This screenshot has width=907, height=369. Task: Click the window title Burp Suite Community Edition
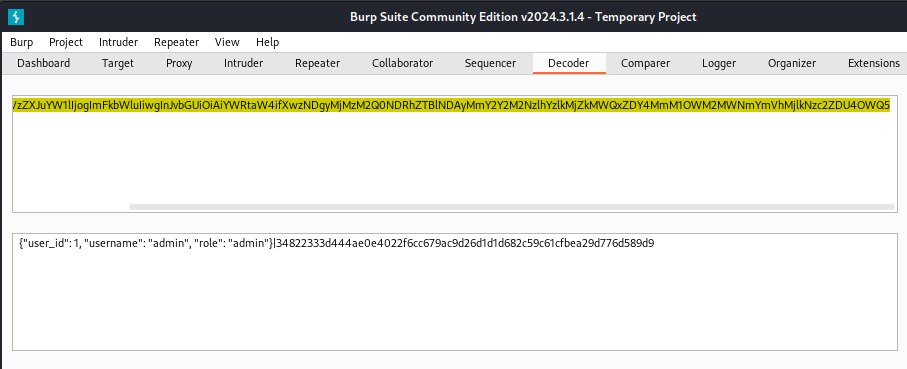coord(523,17)
